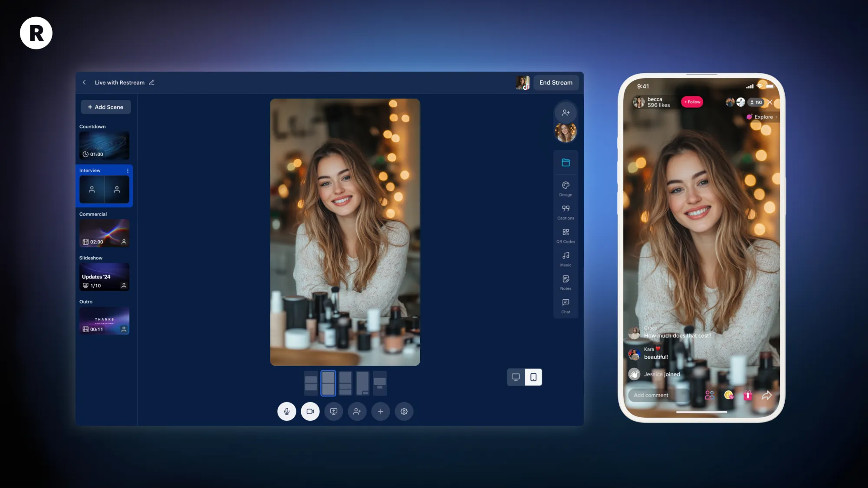Viewport: 868px width, 488px height.
Task: Choose the second split layout option
Action: pos(328,383)
